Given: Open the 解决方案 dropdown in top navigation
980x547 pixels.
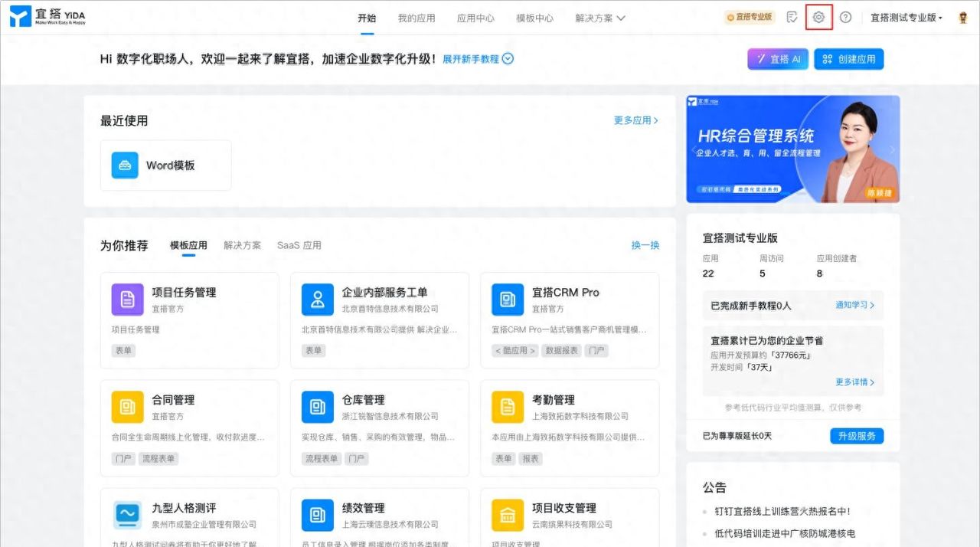Looking at the screenshot, I should 599,18.
